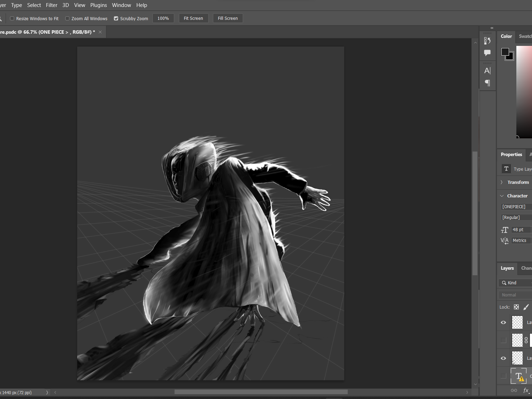Show the hidden masked layer via visibility box
Viewport: 532px width, 399px height.
pos(503,340)
